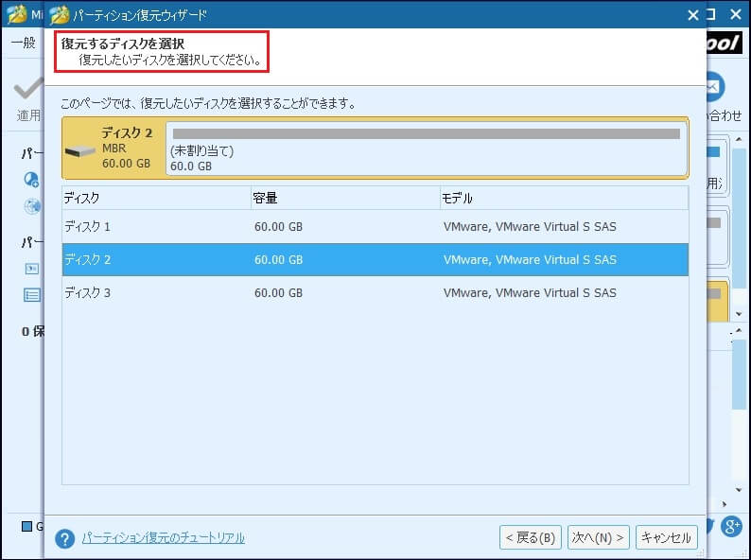Click the 次へ(N) next button
This screenshot has width=751, height=560.
pos(598,537)
